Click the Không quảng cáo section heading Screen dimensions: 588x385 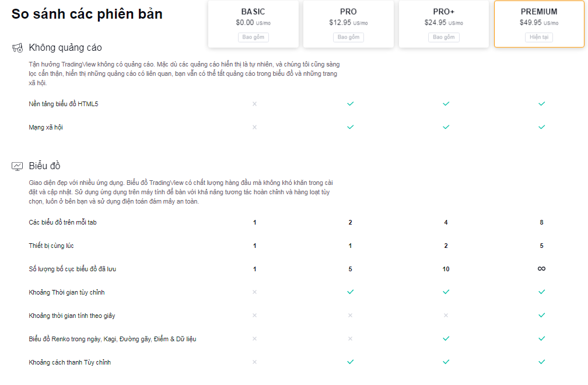click(x=65, y=48)
